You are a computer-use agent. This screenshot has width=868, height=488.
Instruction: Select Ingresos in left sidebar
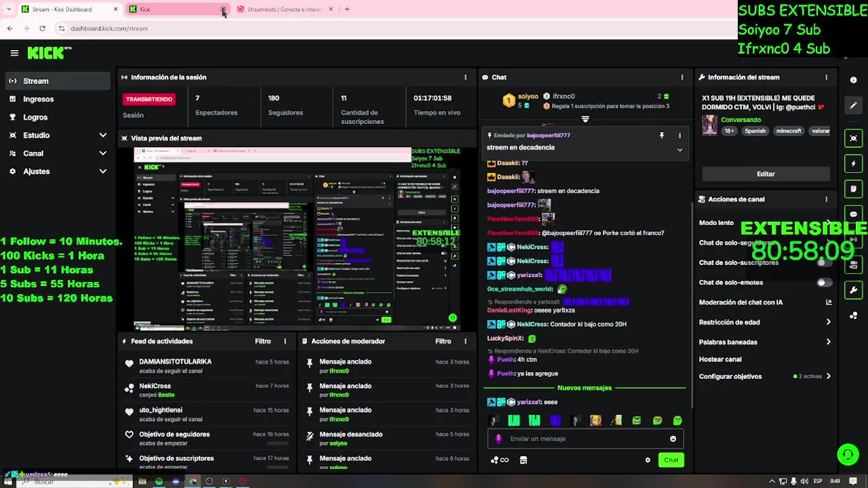click(x=57, y=99)
